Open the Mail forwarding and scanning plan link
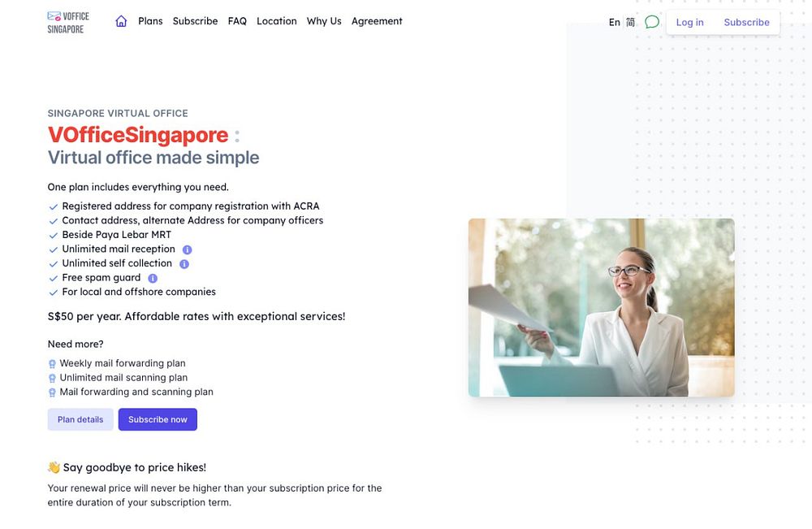This screenshot has height=529, width=812. point(136,392)
